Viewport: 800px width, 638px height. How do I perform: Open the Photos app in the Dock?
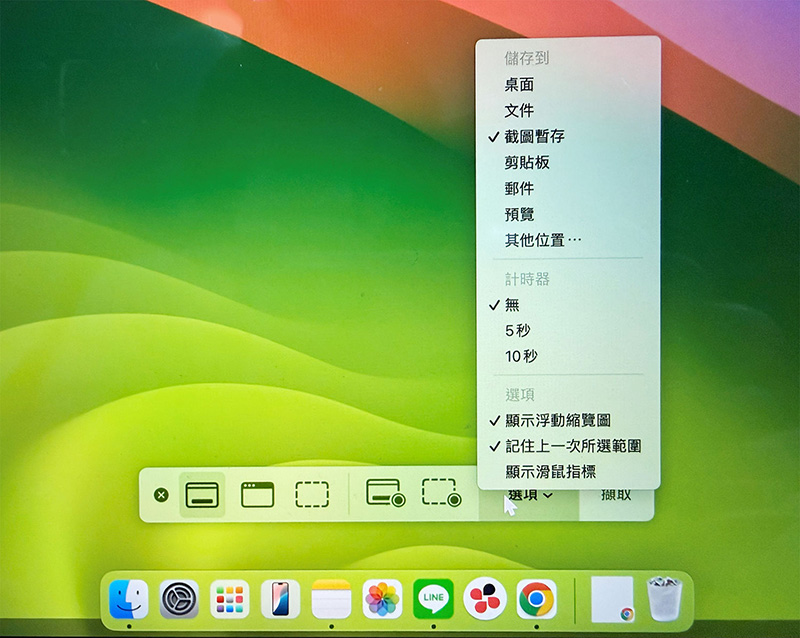point(382,599)
